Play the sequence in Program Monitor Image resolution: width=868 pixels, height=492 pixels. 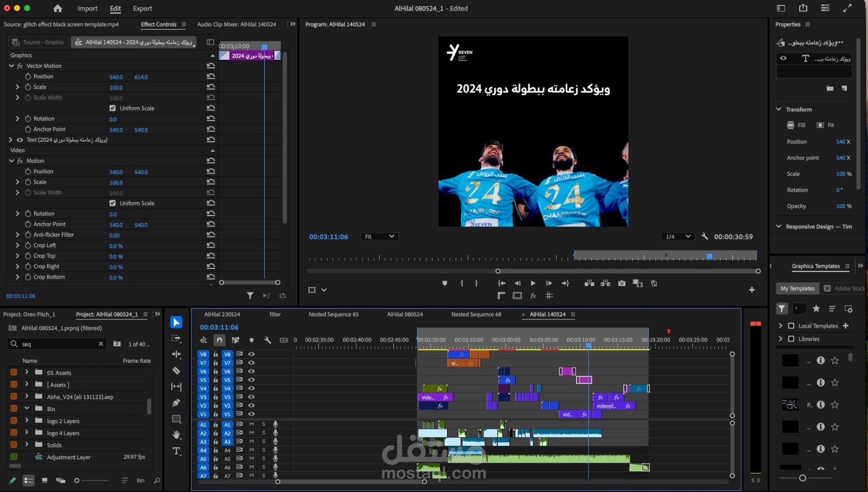[533, 283]
